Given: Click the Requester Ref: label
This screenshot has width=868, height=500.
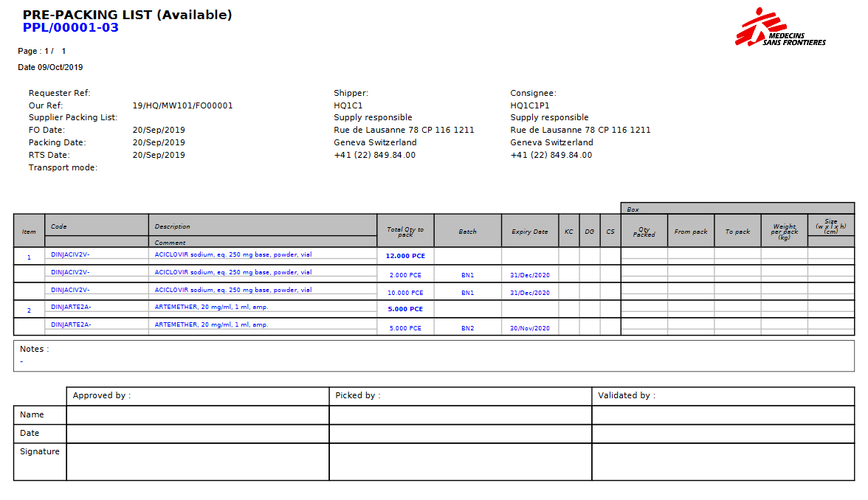Looking at the screenshot, I should [59, 93].
